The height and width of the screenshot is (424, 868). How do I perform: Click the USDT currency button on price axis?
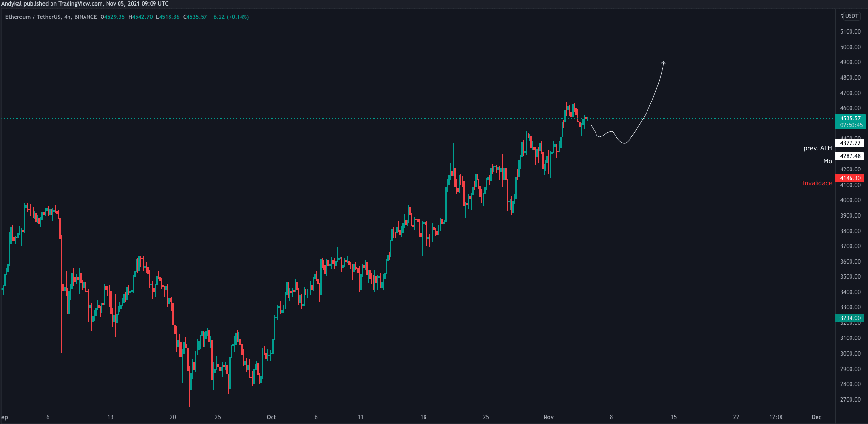850,16
